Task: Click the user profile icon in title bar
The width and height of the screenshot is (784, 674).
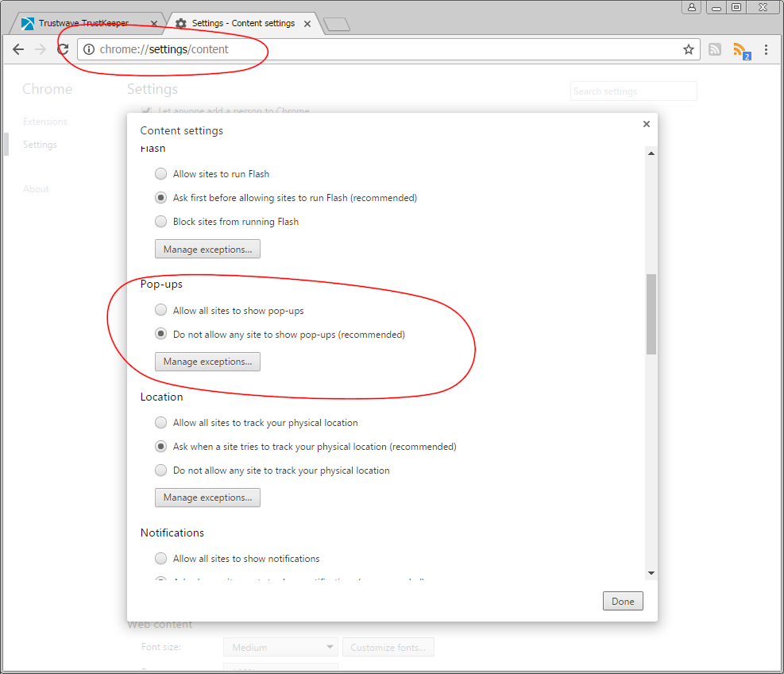Action: click(x=692, y=7)
